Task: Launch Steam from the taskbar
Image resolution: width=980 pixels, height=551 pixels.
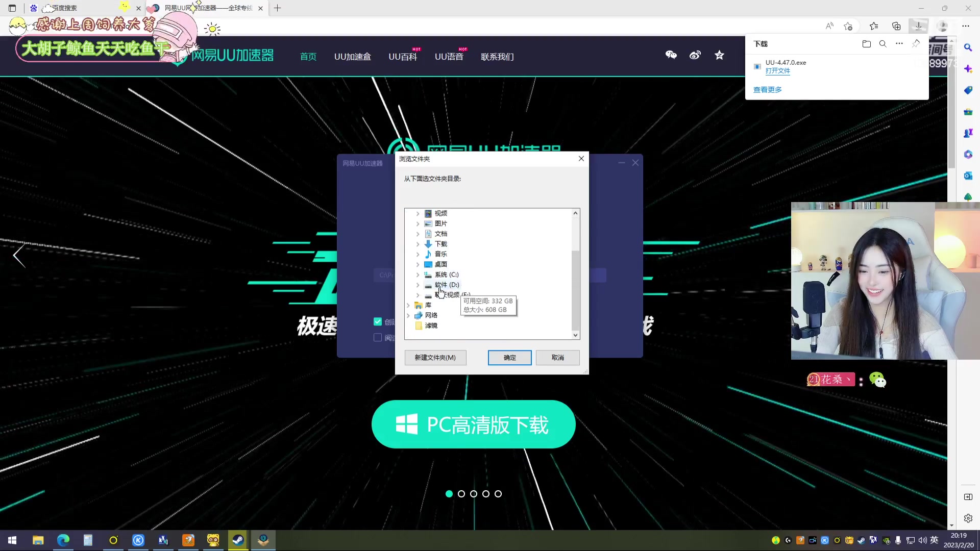Action: click(x=238, y=540)
